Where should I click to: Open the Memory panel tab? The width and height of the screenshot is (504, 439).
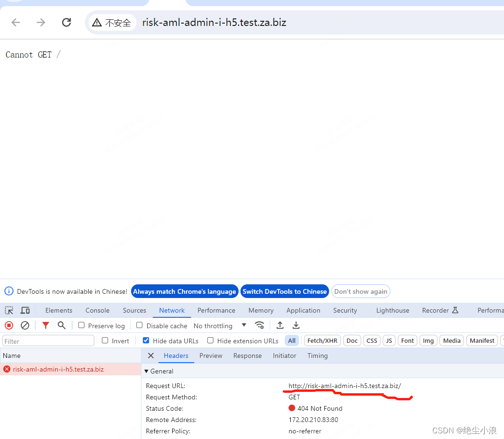coord(261,310)
